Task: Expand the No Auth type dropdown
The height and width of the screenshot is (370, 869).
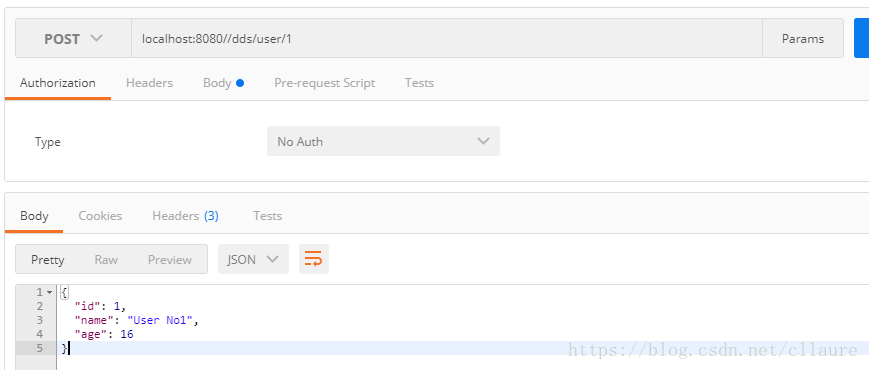Action: [x=383, y=141]
